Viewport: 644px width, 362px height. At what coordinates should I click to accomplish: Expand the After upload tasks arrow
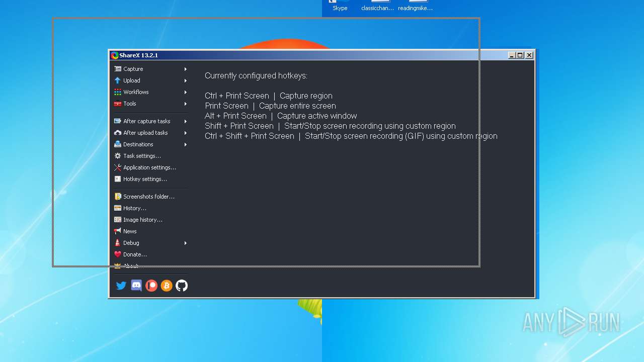pyautogui.click(x=186, y=133)
